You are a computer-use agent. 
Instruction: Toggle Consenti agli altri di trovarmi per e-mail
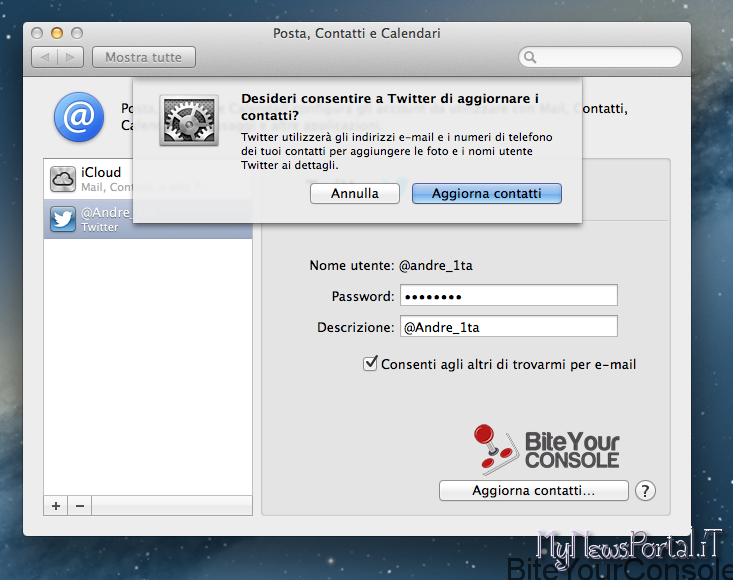point(370,364)
